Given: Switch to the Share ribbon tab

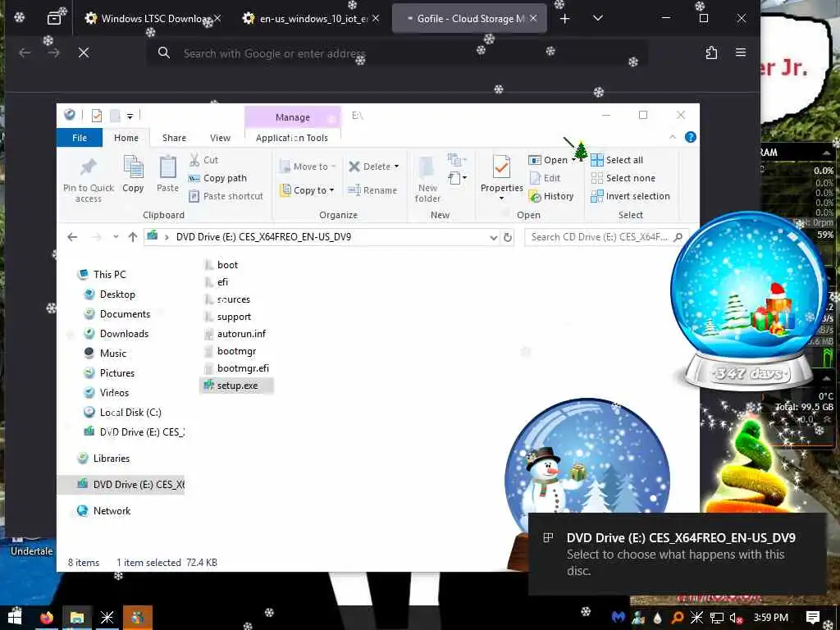Looking at the screenshot, I should (174, 138).
